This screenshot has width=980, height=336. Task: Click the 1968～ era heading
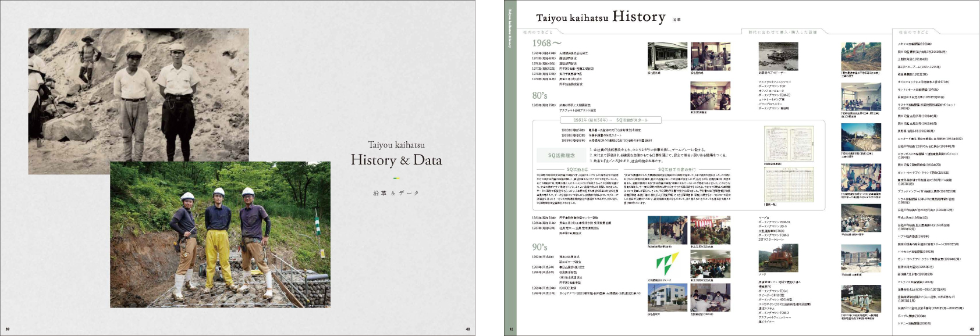click(x=547, y=44)
